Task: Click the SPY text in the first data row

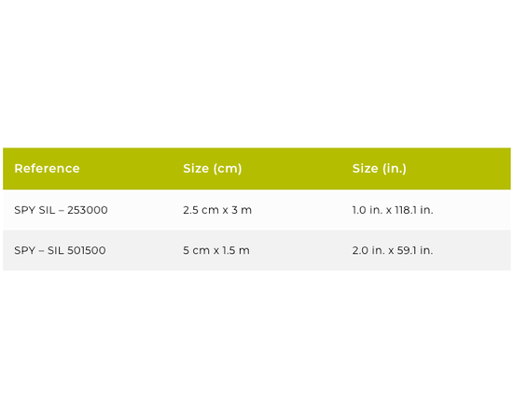Action: (25, 210)
